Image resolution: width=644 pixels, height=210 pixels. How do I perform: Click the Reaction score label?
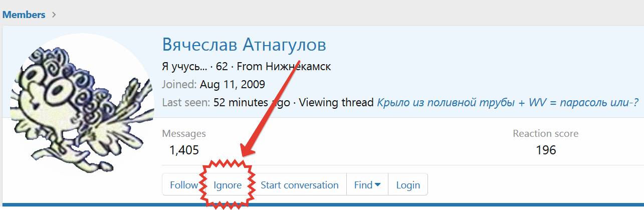545,133
